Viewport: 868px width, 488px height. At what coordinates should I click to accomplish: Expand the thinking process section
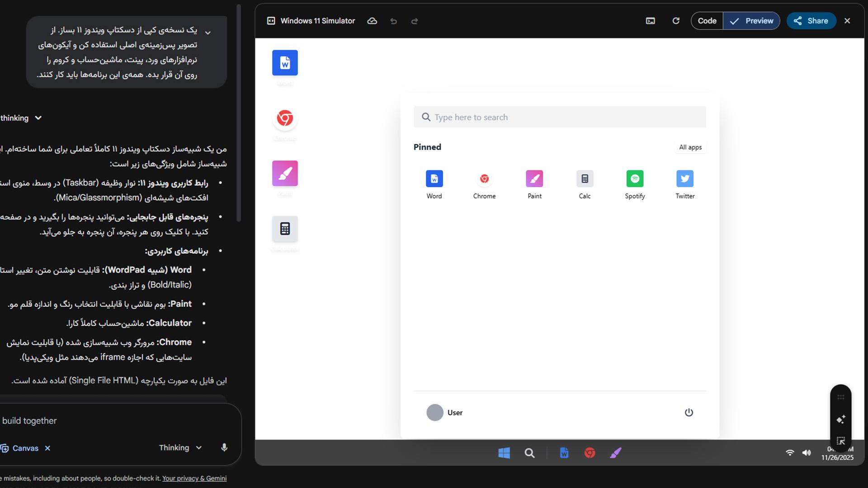pos(21,118)
